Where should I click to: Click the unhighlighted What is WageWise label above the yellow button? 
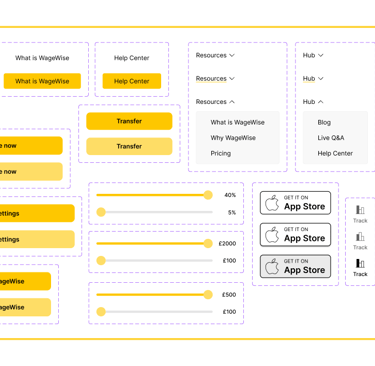(x=42, y=58)
